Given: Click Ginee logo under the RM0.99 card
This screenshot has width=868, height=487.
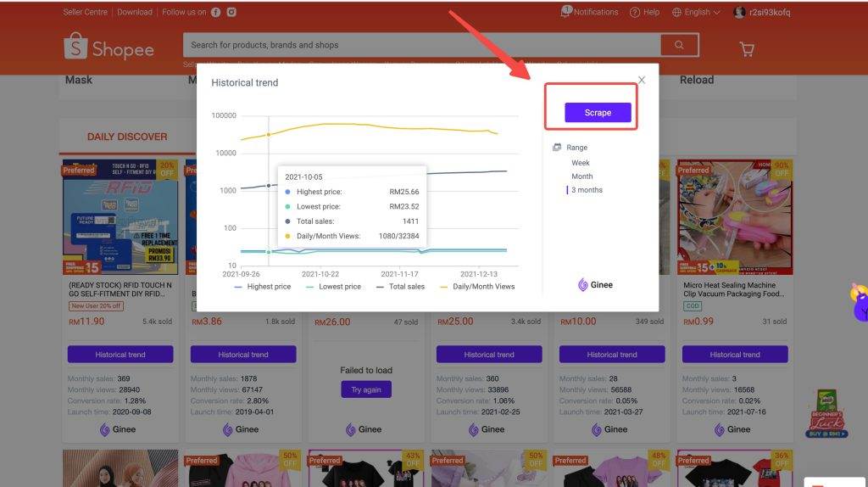Looking at the screenshot, I should pos(732,429).
